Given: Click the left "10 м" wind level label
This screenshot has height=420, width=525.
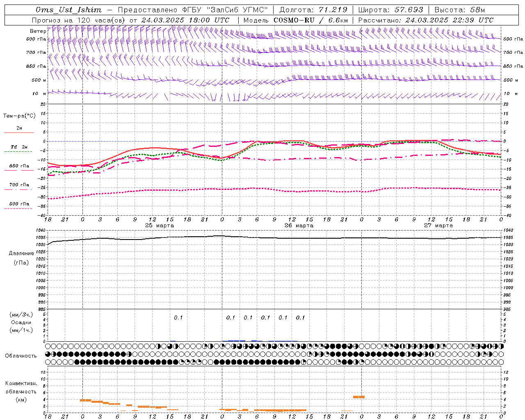Looking at the screenshot, I should click(39, 94).
